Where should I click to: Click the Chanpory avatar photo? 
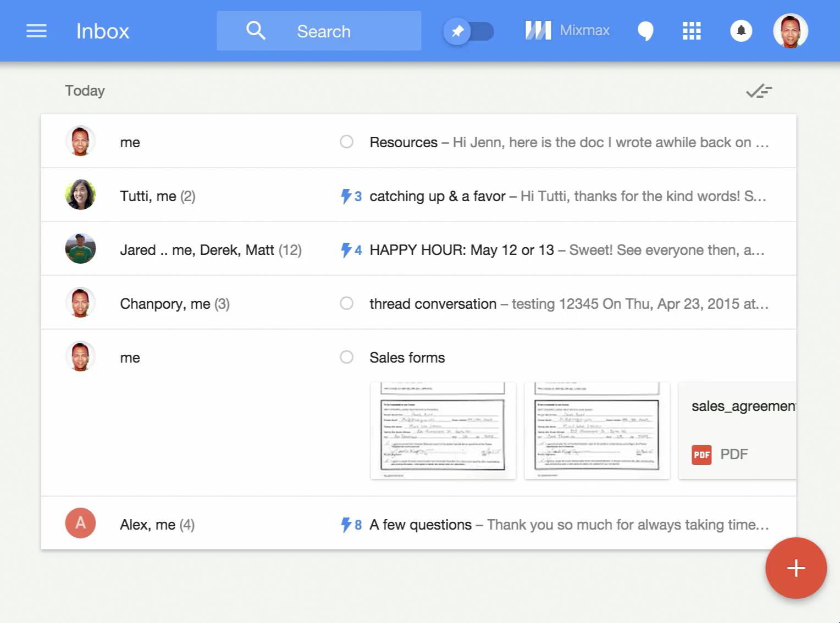pos(80,302)
